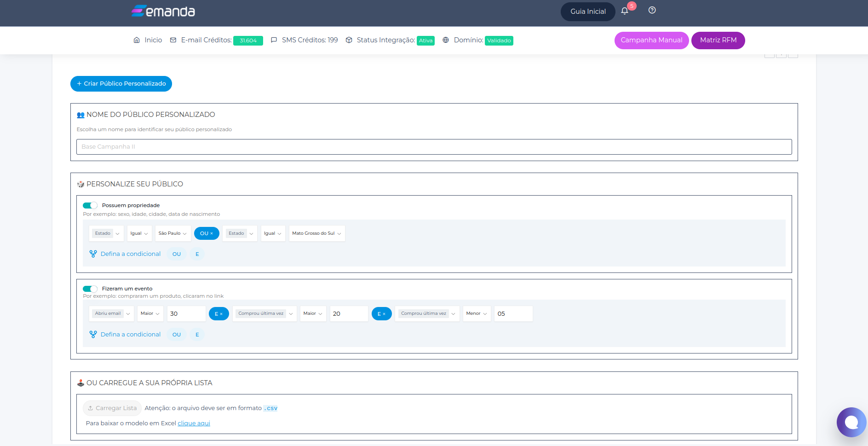The height and width of the screenshot is (446, 868).
Task: Open the Maior operator before 20
Action: coord(313,314)
